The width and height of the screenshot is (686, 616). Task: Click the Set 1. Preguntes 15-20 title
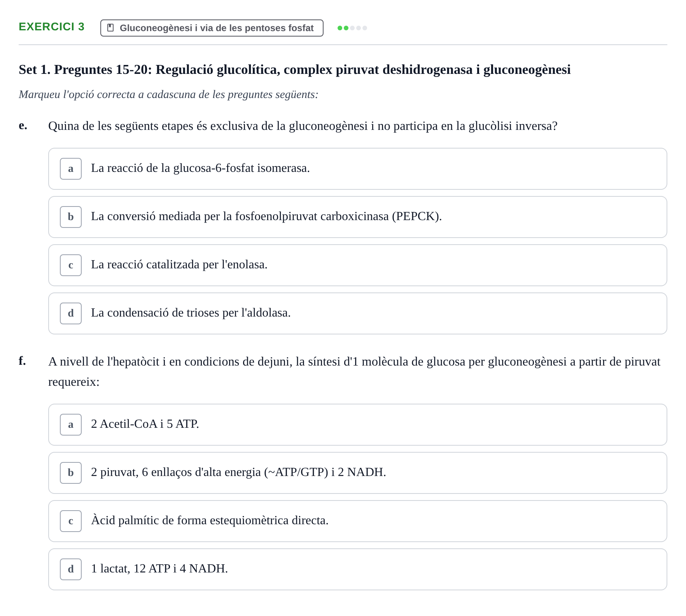pos(294,70)
